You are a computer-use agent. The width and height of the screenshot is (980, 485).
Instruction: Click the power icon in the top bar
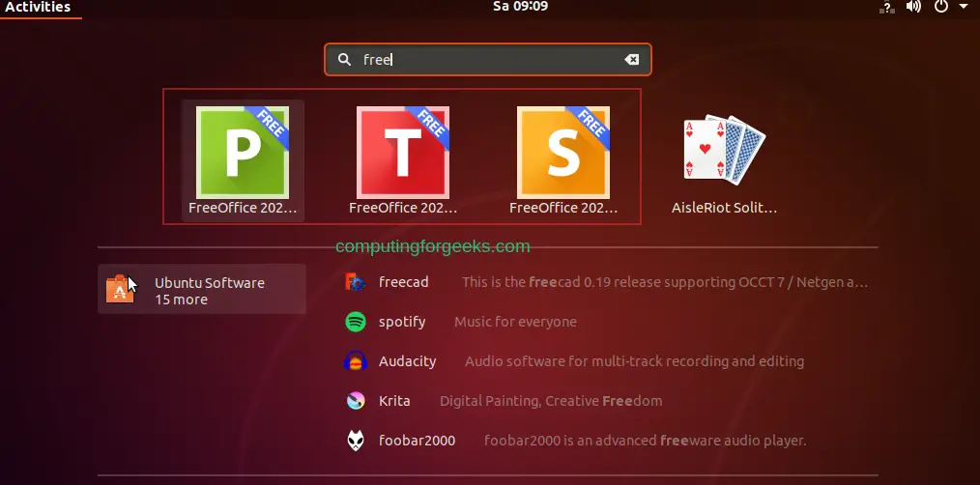(x=940, y=7)
